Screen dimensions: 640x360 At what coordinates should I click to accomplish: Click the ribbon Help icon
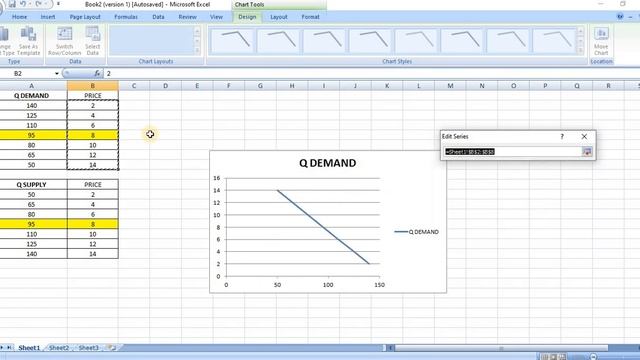tap(620, 17)
